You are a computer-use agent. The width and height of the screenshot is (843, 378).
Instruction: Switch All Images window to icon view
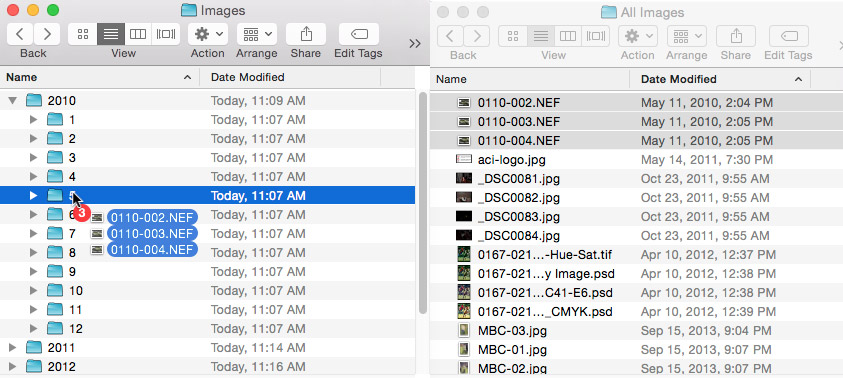point(513,36)
